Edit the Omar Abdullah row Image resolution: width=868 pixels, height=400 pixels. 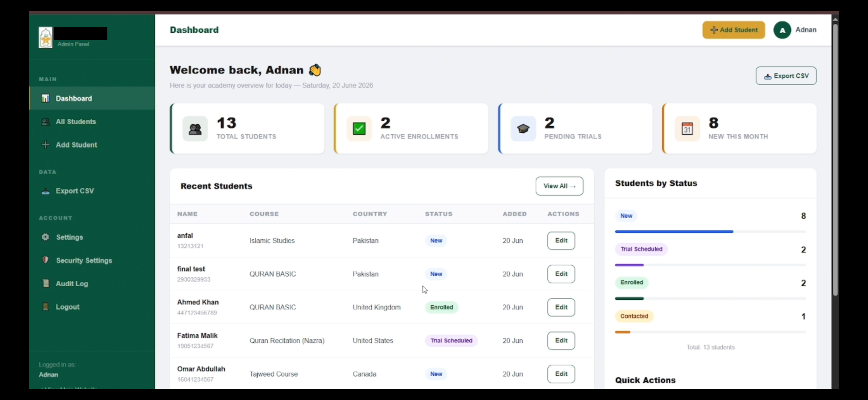(561, 374)
